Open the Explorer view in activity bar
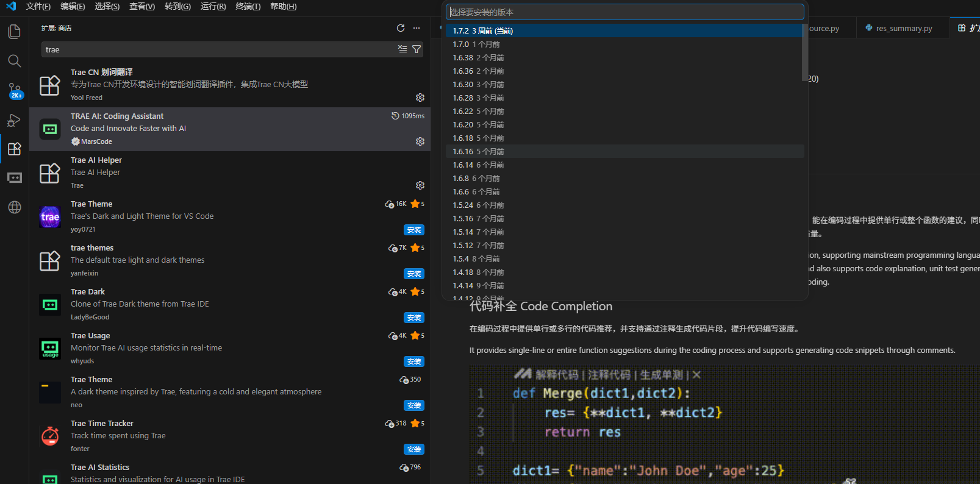 click(14, 31)
